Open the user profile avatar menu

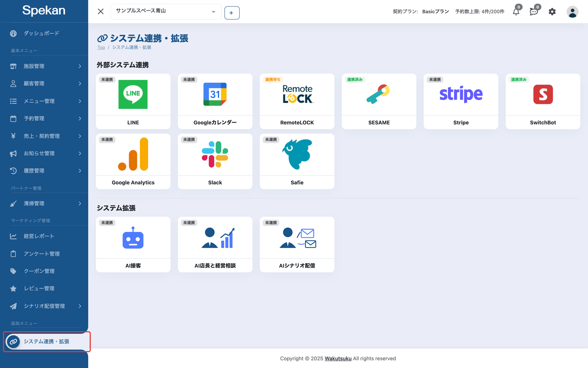click(x=572, y=12)
